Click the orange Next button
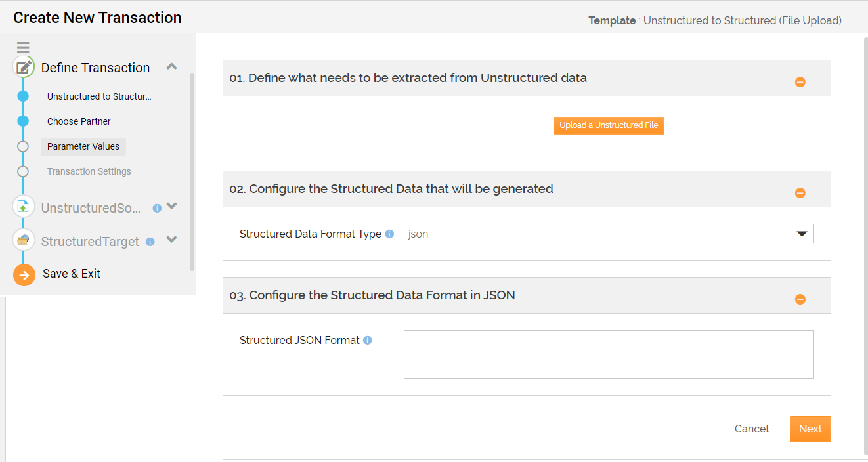Viewport: 868px width, 462px height. point(810,429)
